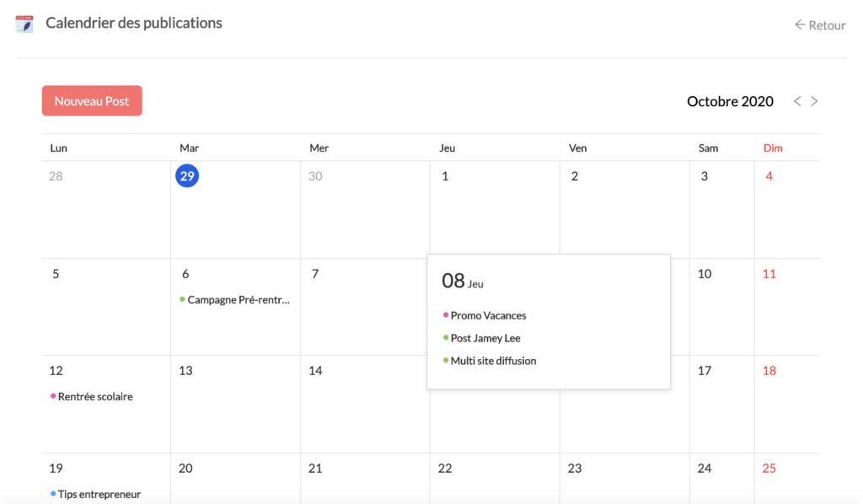863x504 pixels.
Task: Click the blue dot beside Tips entrepreneur
Action: (53, 494)
